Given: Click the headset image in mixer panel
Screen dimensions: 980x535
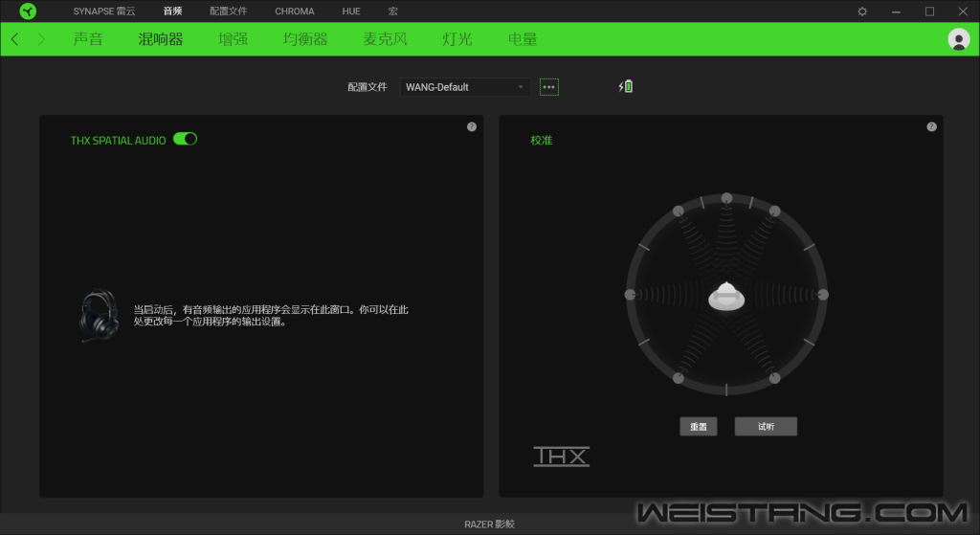Looking at the screenshot, I should [x=99, y=315].
